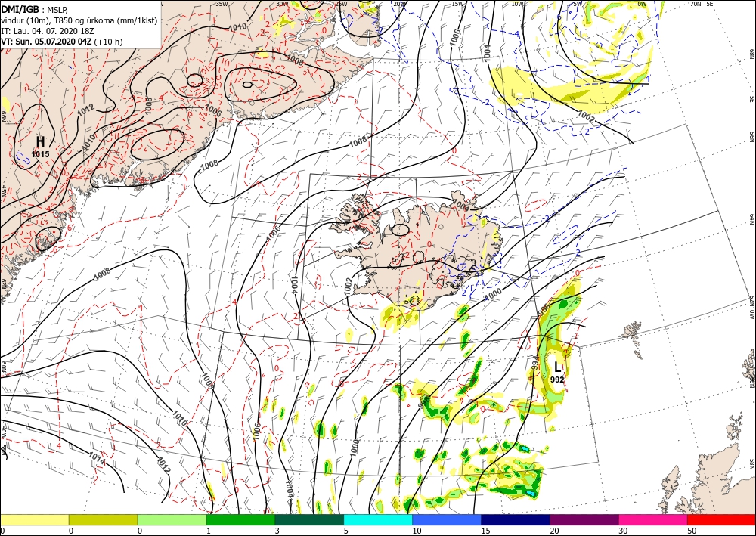The width and height of the screenshot is (756, 536).
Task: Click the legend value '20'
Action: [554, 531]
